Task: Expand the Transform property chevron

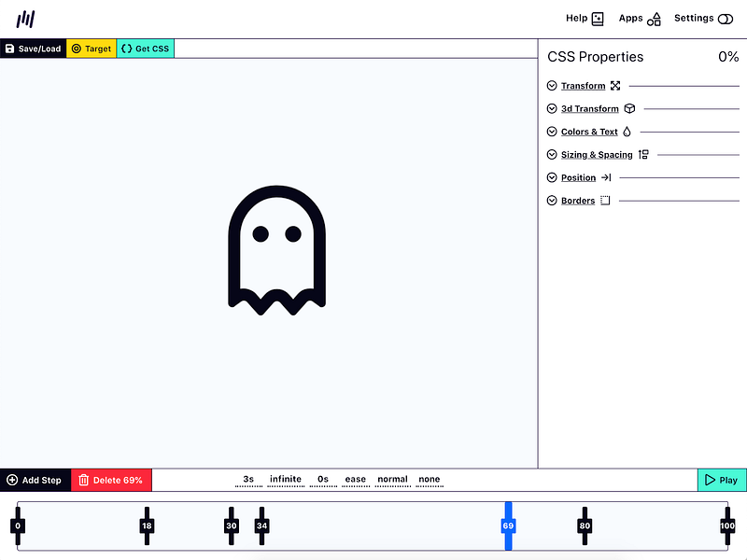Action: [x=551, y=85]
